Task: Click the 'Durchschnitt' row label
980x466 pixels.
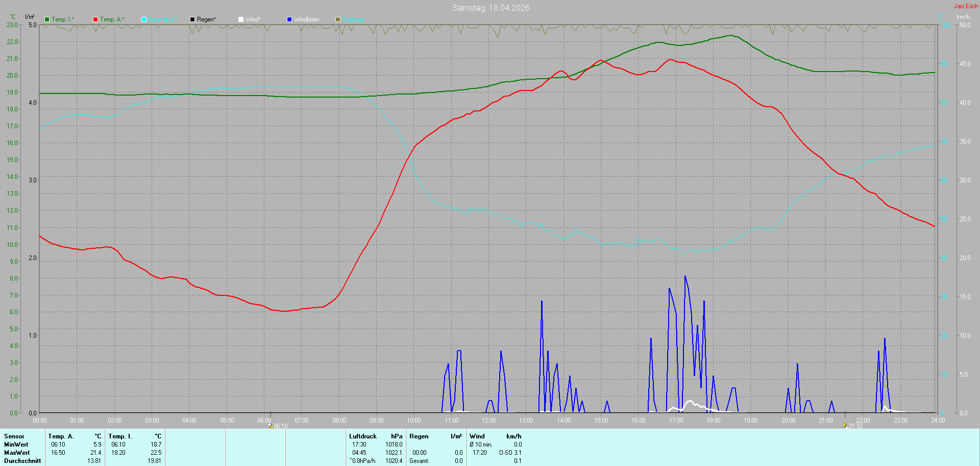Action: 22,461
